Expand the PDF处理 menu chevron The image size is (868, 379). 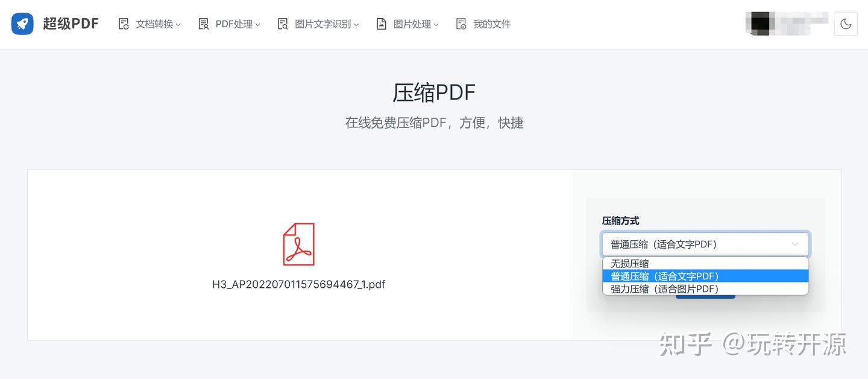(x=257, y=25)
